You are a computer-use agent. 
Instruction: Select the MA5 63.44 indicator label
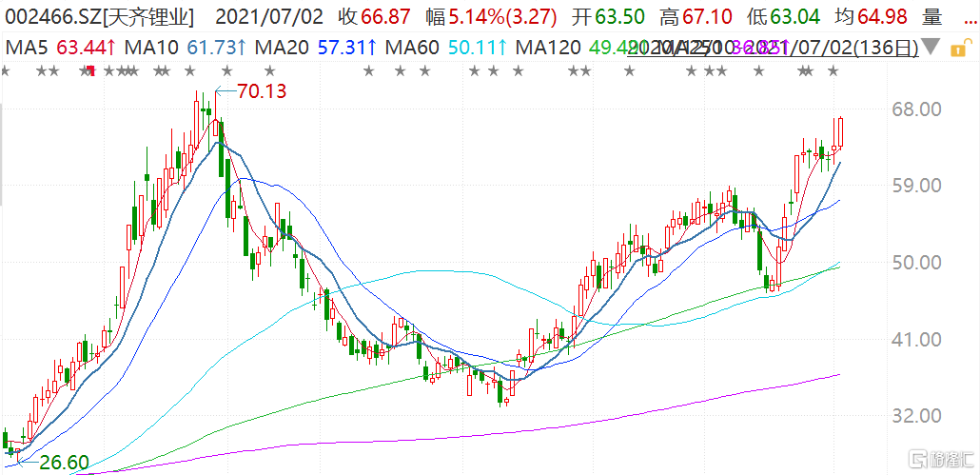coord(61,48)
